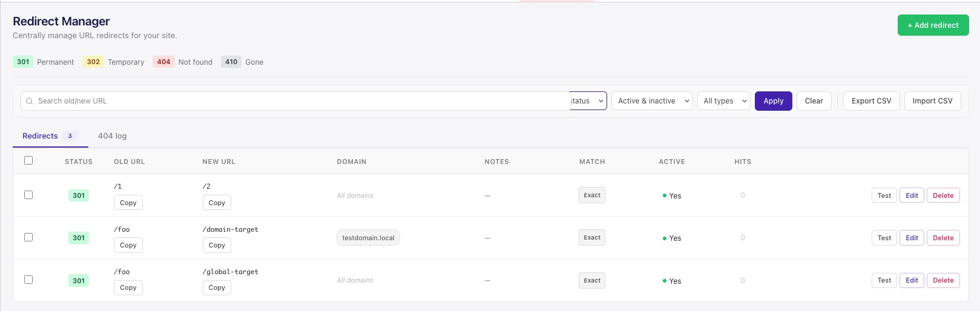This screenshot has height=311, width=980.
Task: Click the NOTES column header
Action: click(x=497, y=162)
